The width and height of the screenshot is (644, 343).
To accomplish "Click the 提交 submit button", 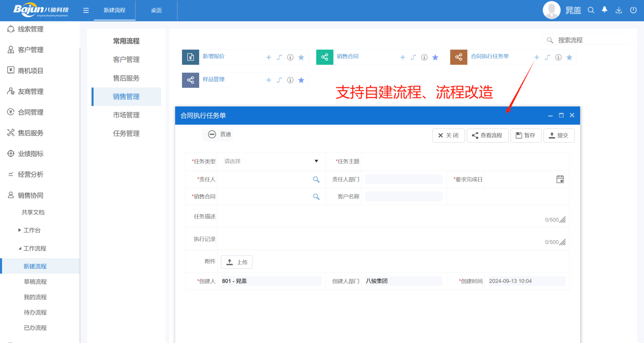I will point(558,135).
